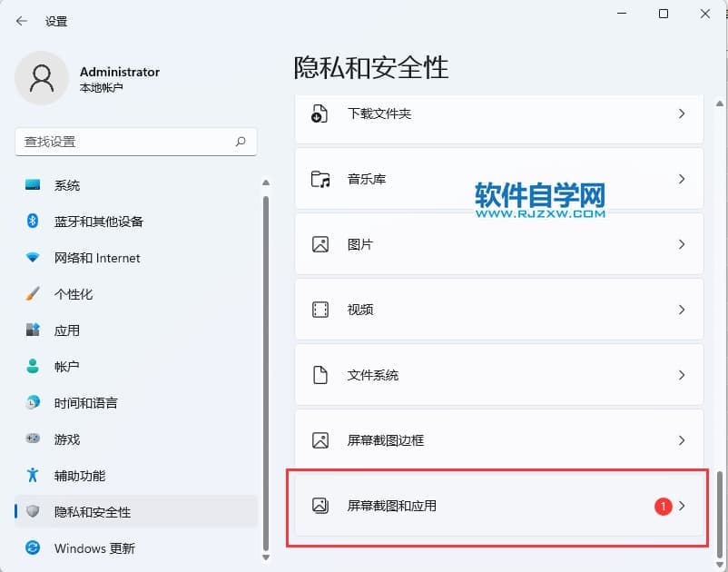
Task: Open the 视频 permission entry
Action: pyautogui.click(x=499, y=310)
